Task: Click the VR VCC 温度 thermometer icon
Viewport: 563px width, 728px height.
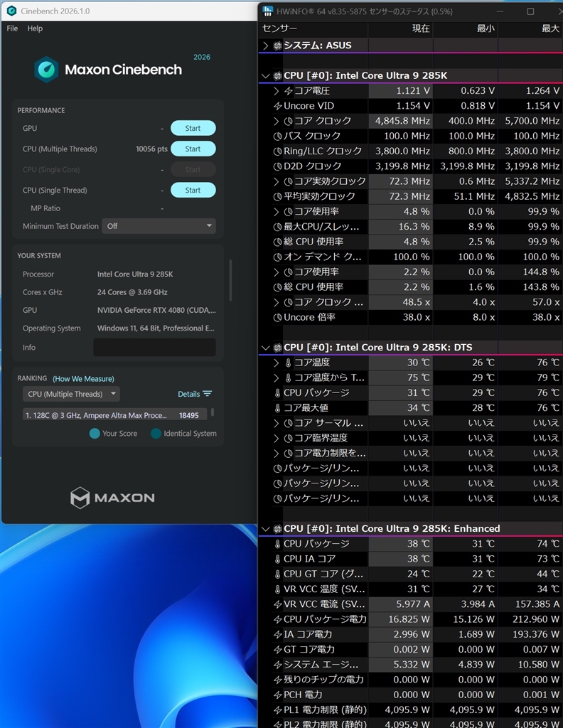Action: [277, 589]
